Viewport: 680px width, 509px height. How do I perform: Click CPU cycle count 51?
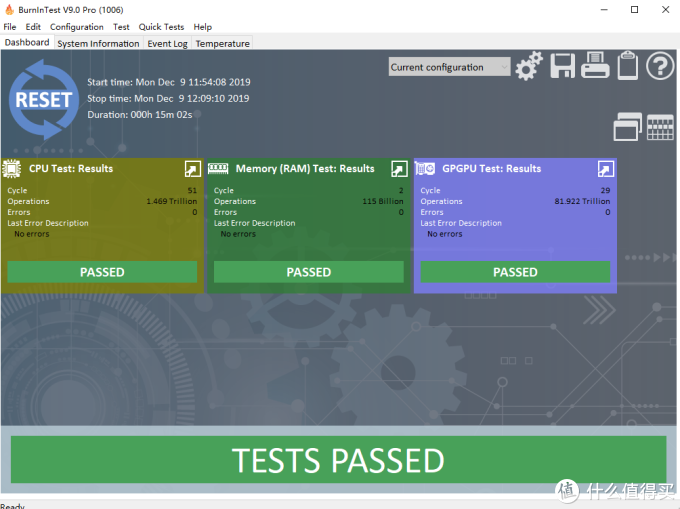[x=192, y=190]
